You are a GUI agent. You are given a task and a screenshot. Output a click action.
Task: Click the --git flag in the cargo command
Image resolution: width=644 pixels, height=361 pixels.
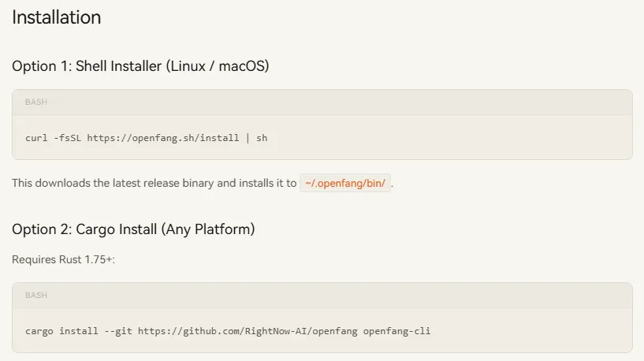coord(118,331)
